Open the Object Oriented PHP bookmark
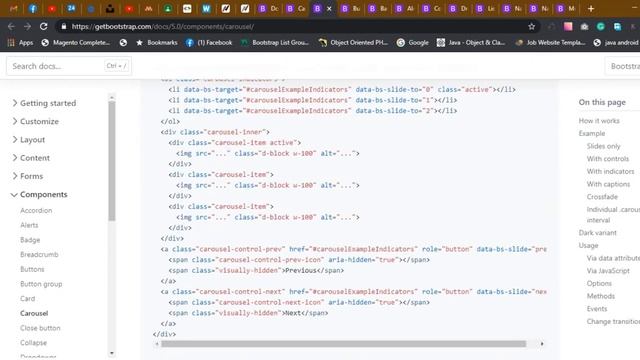 coord(353,42)
